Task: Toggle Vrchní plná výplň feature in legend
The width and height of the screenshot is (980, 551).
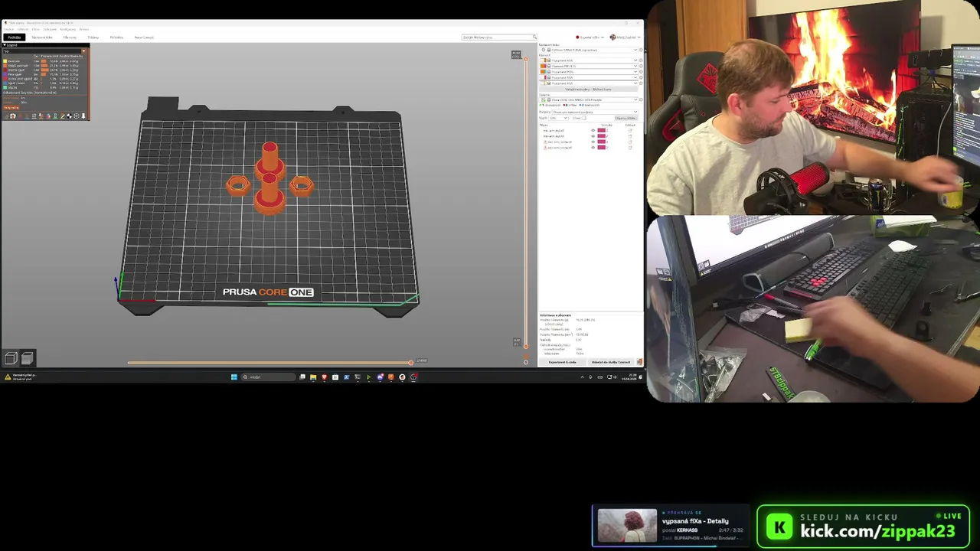Action: click(x=42, y=79)
